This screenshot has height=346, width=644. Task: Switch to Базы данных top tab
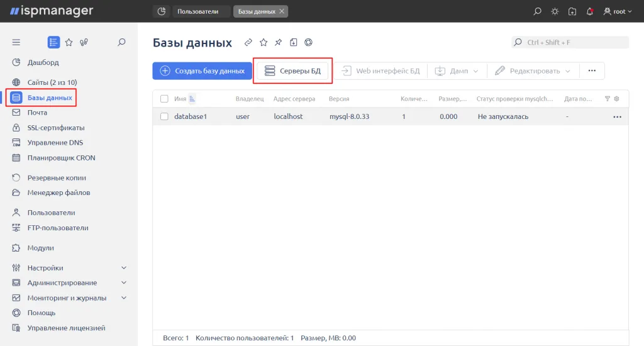257,11
